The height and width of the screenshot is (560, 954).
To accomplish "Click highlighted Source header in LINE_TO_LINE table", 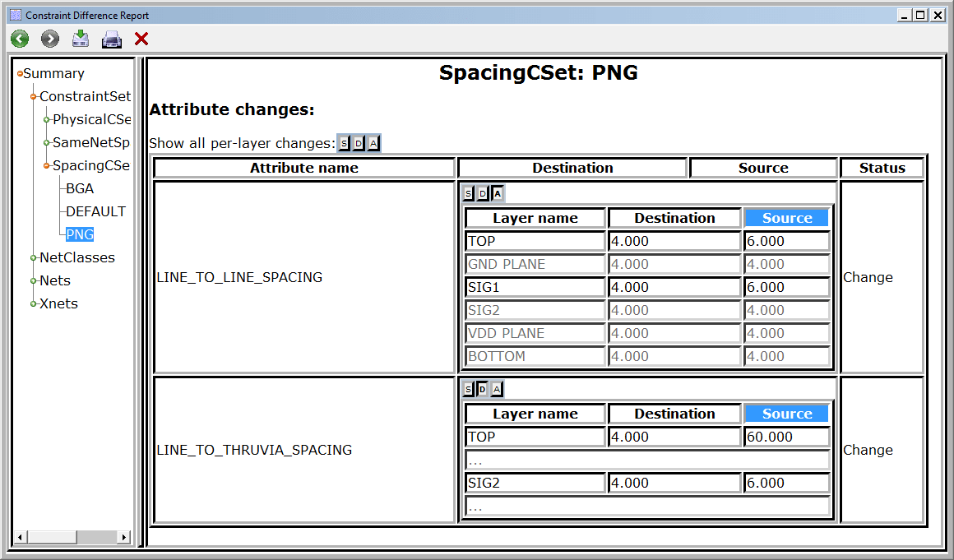I will [787, 218].
